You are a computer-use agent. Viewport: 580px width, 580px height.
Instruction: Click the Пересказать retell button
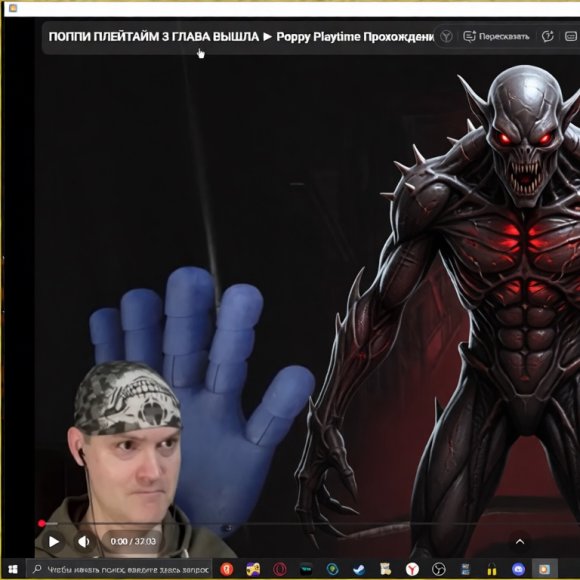tap(496, 36)
